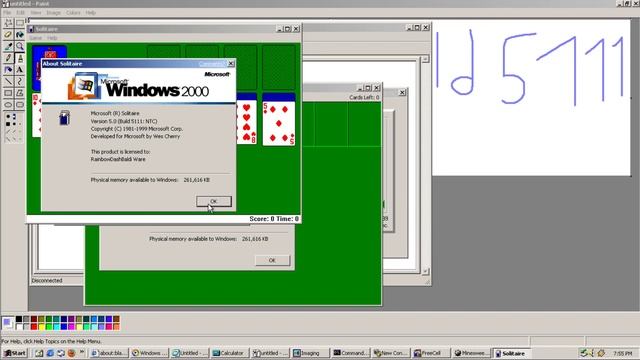Switch to the Calculator taskbar button
This screenshot has width=640, height=360.
click(x=229, y=353)
